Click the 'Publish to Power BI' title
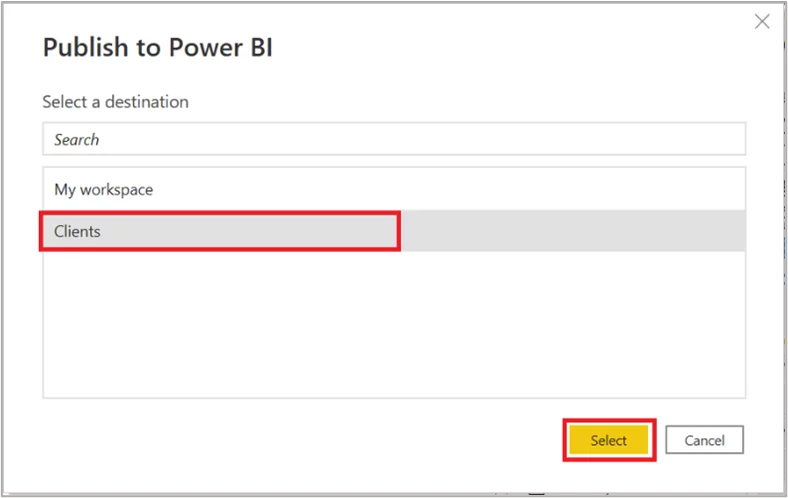This screenshot has width=788, height=498. 157,49
